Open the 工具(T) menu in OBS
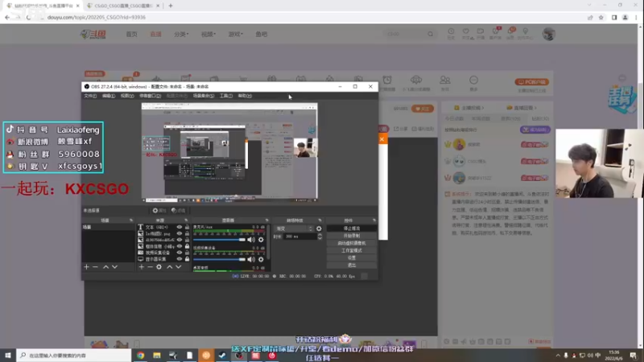 tap(226, 96)
